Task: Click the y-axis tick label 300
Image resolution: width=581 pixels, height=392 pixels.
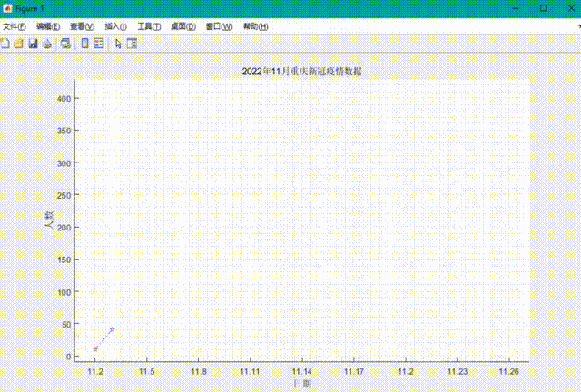Action: pyautogui.click(x=64, y=163)
